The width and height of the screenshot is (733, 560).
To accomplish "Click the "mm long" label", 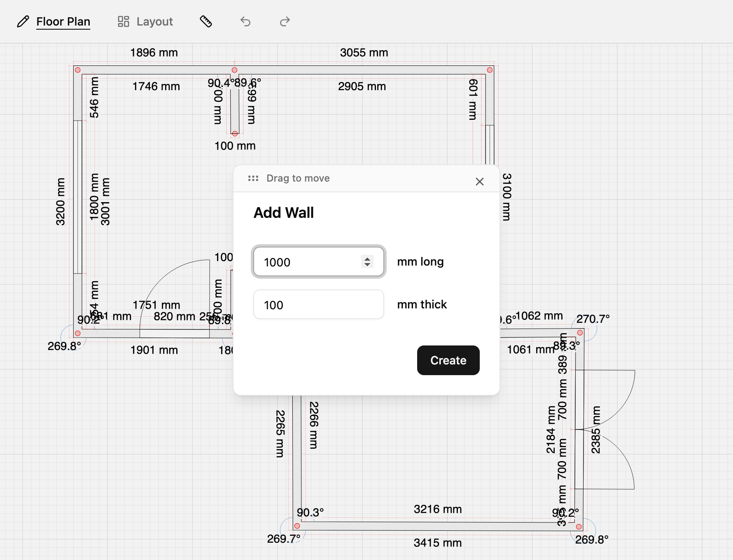I will click(x=420, y=262).
